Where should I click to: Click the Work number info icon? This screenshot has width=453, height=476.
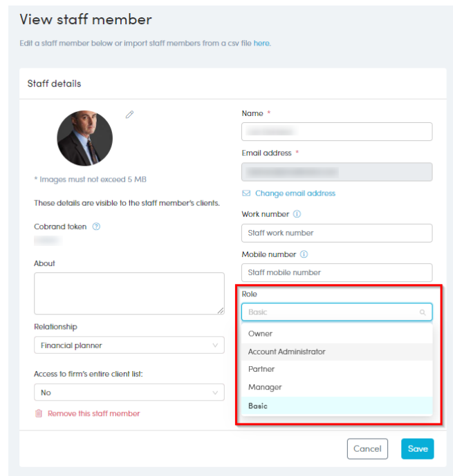pyautogui.click(x=297, y=214)
